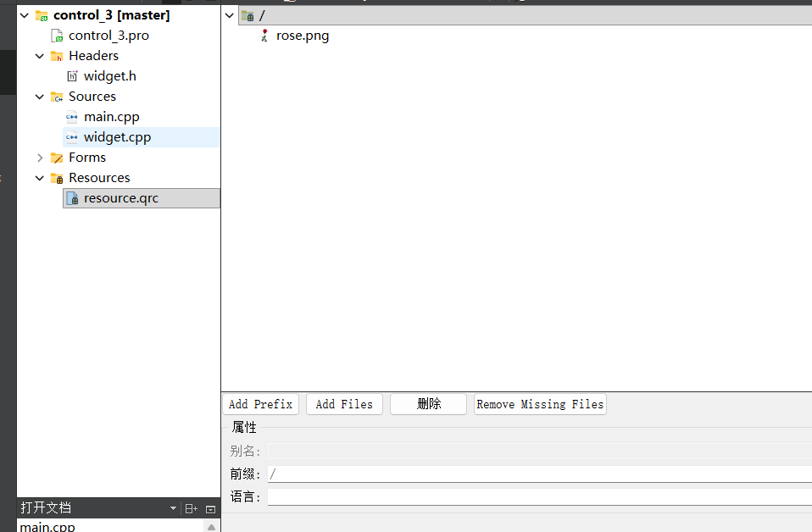Click the Add Prefix button

(x=260, y=404)
